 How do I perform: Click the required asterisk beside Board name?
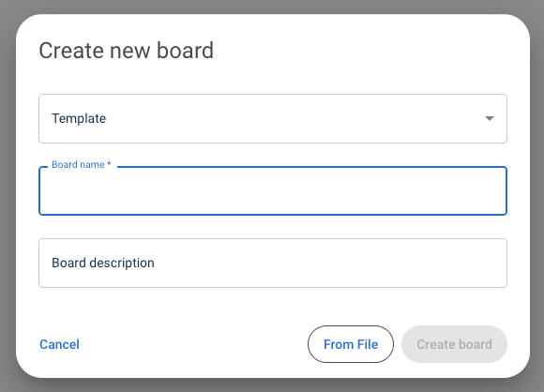[109, 163]
